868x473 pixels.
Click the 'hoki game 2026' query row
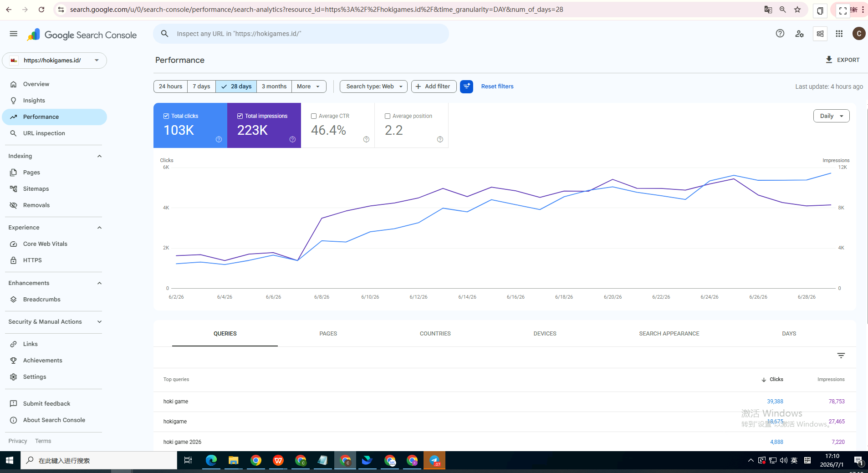point(505,442)
